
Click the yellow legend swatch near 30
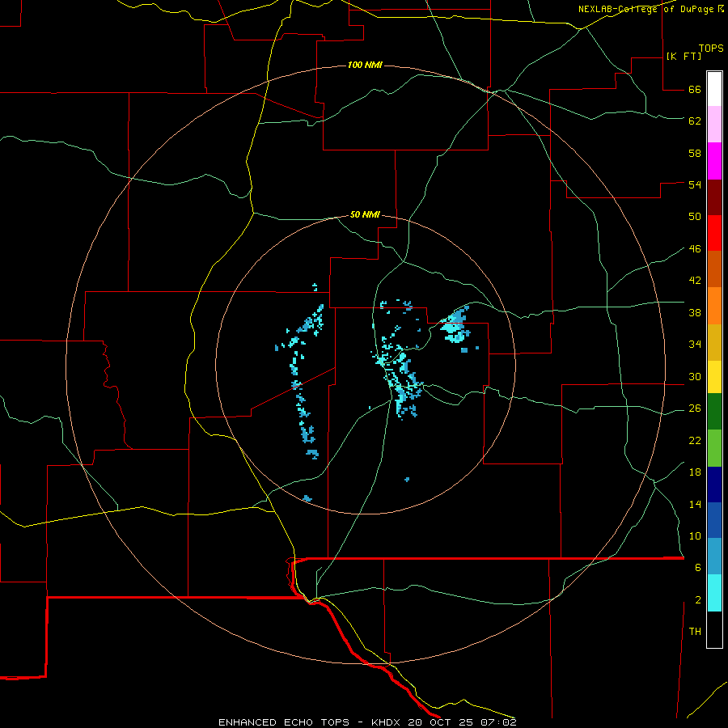pos(714,378)
